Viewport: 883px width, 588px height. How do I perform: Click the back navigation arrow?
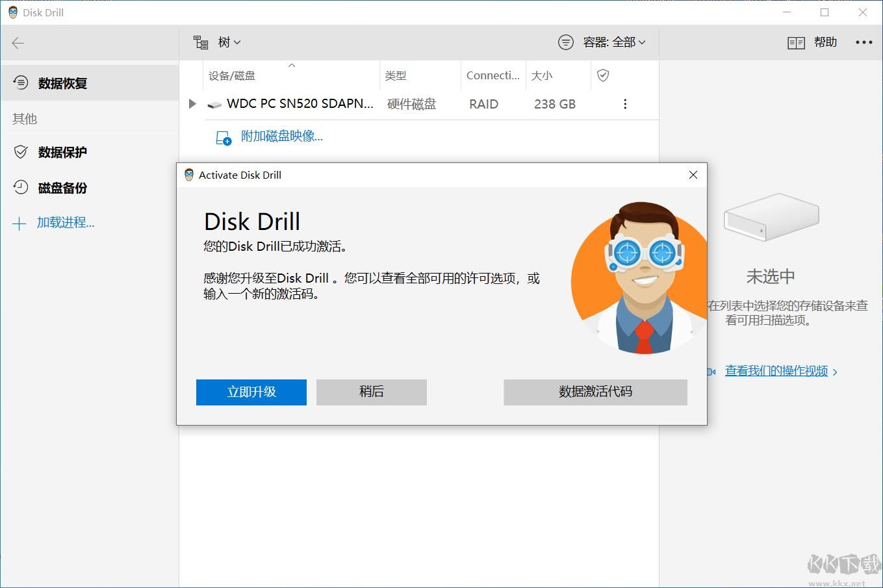click(18, 43)
